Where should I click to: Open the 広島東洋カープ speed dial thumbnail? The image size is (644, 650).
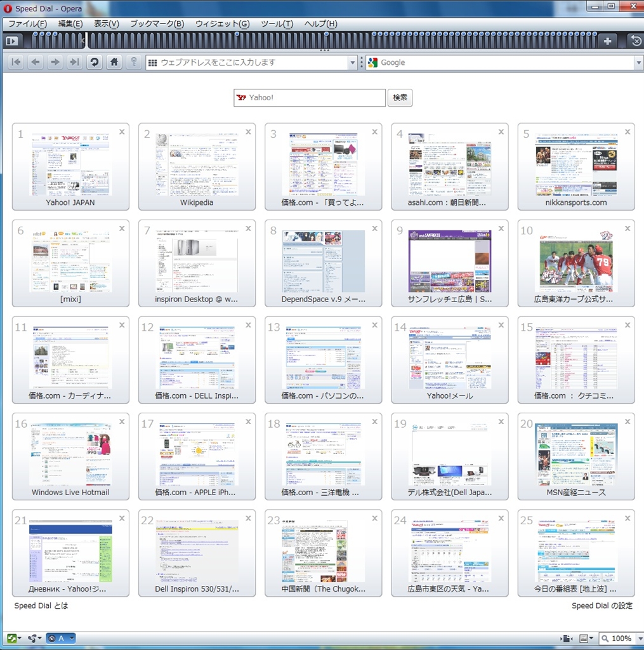[x=576, y=261]
